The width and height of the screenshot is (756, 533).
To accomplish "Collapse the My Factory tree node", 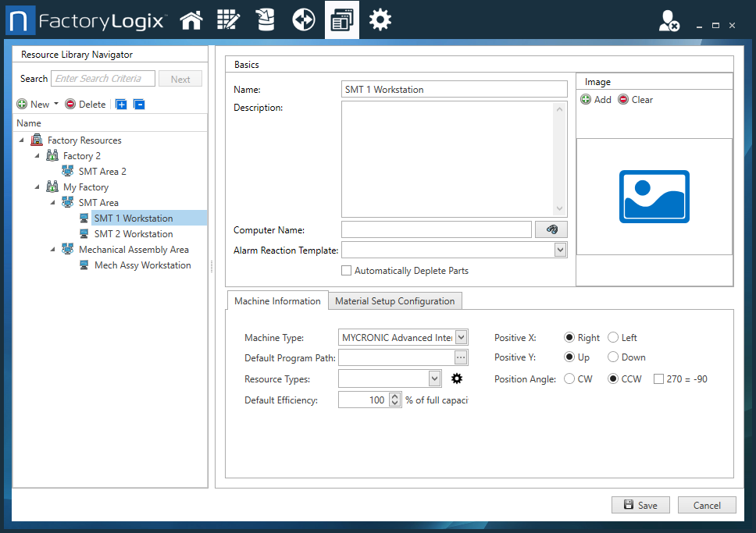I will pyautogui.click(x=37, y=187).
